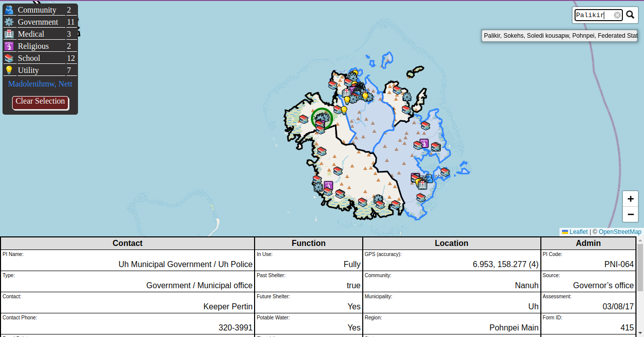Click the Contact column header
This screenshot has height=337, width=644.
pyautogui.click(x=128, y=243)
